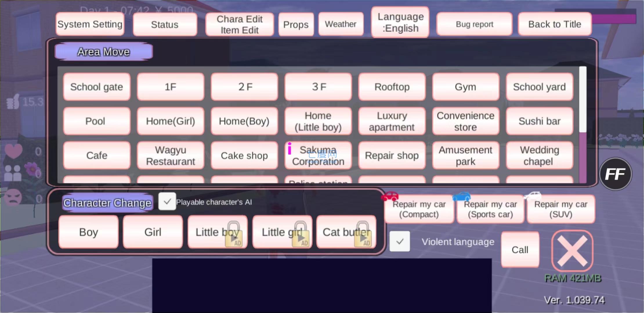
Task: Open the Gym area
Action: click(x=464, y=86)
